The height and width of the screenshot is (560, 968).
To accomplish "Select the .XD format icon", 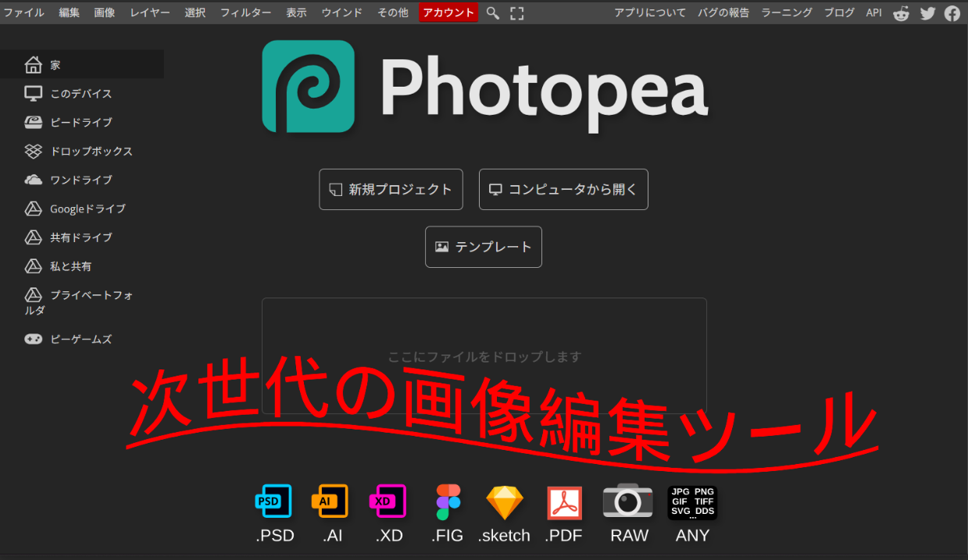I will click(x=388, y=501).
